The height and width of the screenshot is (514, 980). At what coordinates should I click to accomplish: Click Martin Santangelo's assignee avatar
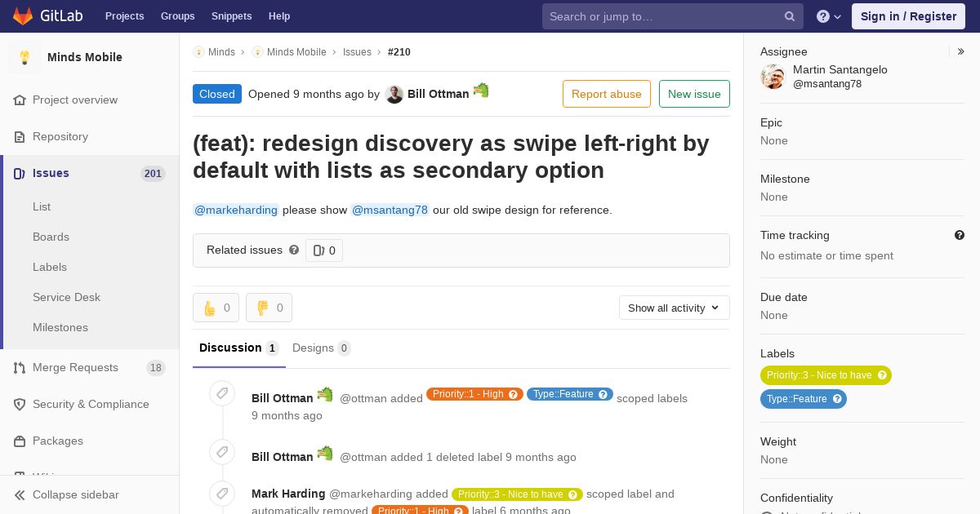(x=773, y=77)
